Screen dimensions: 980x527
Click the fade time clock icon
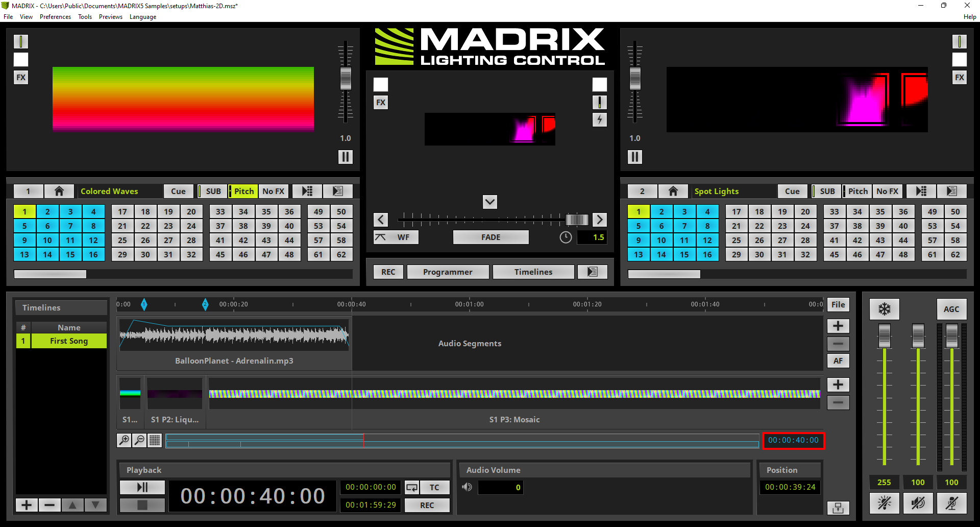(566, 237)
